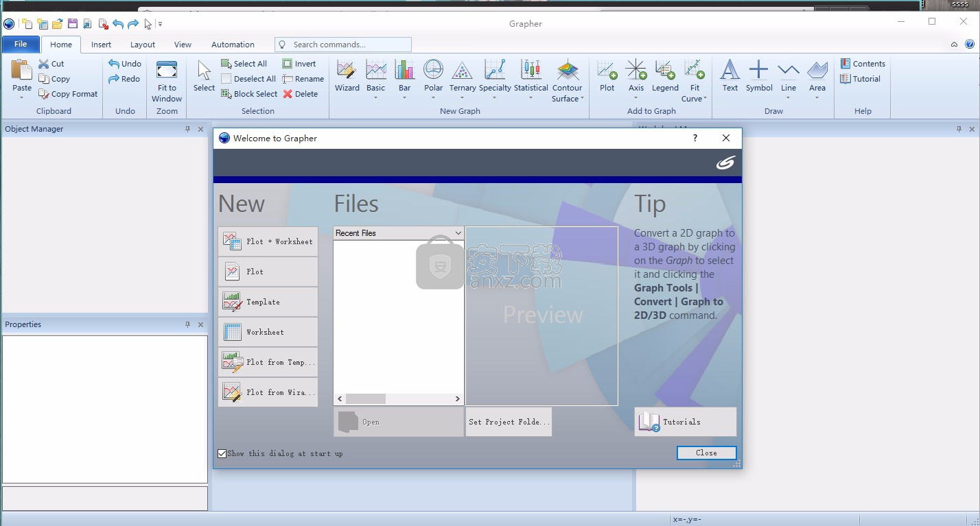Expand the Paste dropdown arrow
The image size is (980, 526).
click(x=22, y=97)
